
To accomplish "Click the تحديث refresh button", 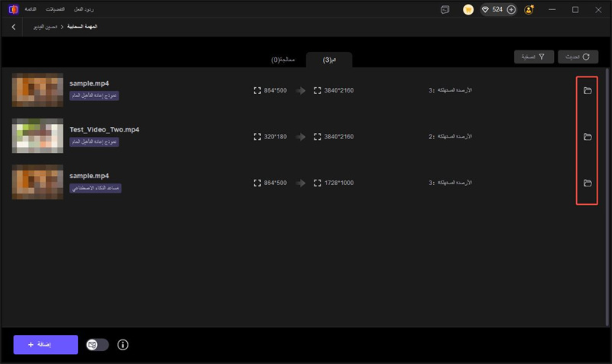I will [x=578, y=57].
